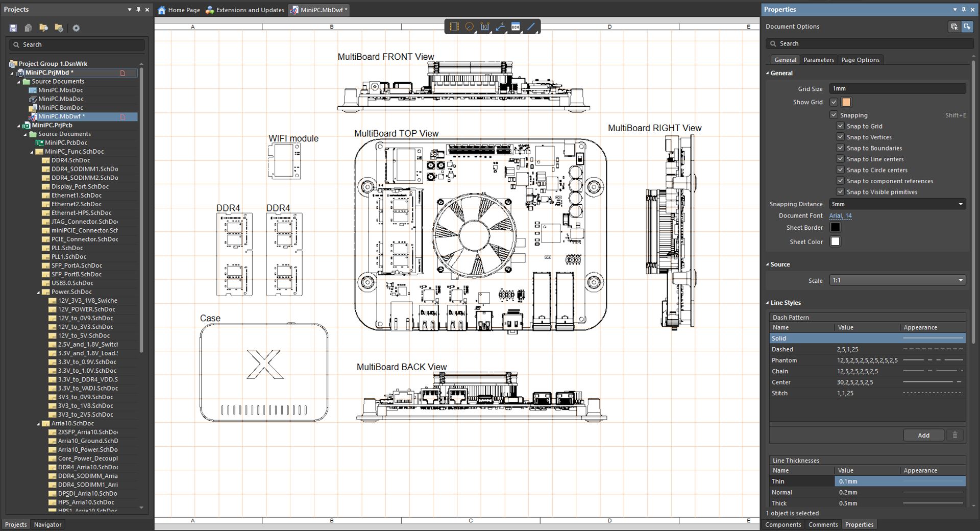Open DDR4.SchDoc in the project tree
980x531 pixels.
pos(70,160)
